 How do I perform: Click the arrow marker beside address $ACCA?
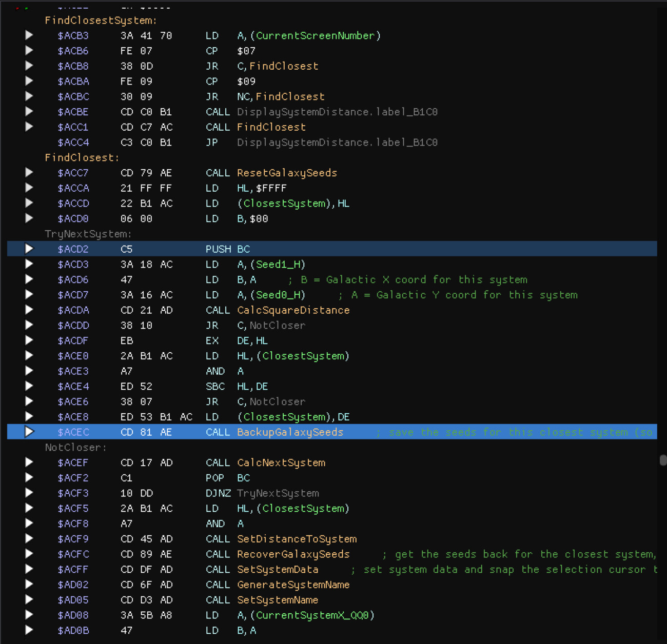(x=29, y=188)
